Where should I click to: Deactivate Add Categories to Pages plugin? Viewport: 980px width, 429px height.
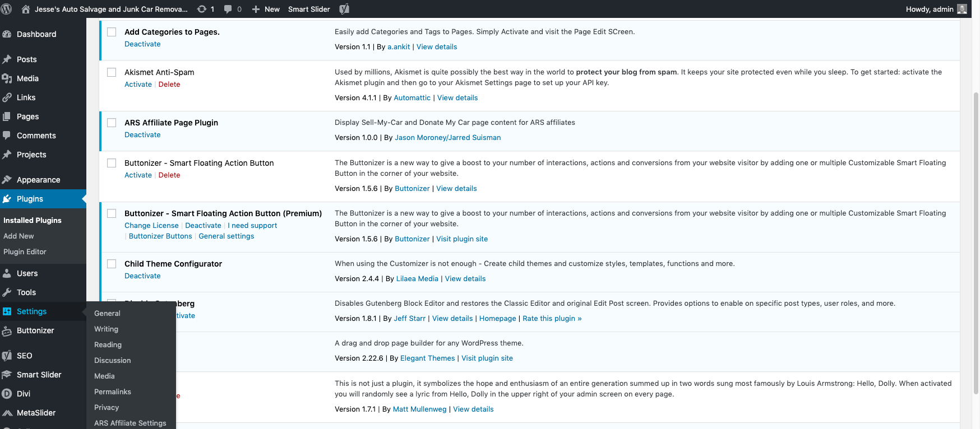[x=142, y=44]
